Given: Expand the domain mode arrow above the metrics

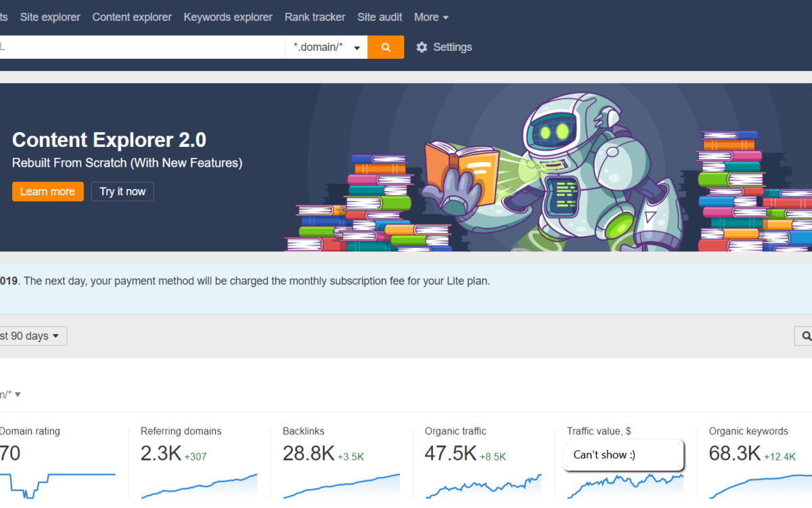Looking at the screenshot, I should pyautogui.click(x=18, y=395).
